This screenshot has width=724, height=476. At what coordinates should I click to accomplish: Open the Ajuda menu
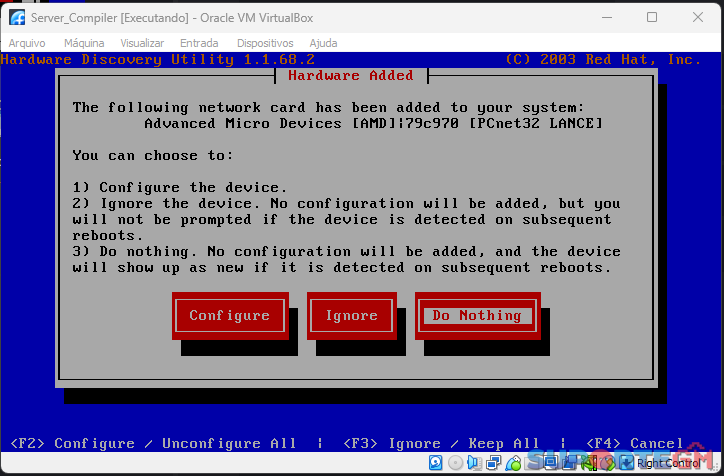[x=323, y=43]
